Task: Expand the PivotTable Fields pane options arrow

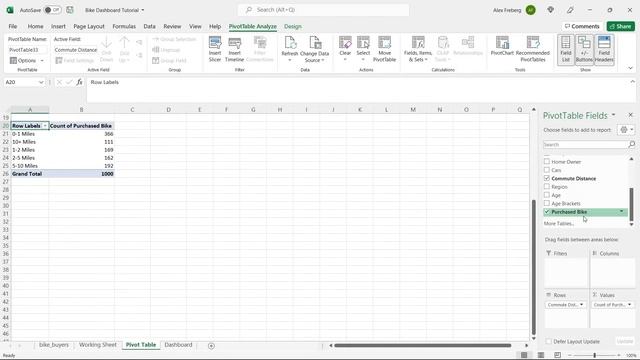Action: coord(613,115)
